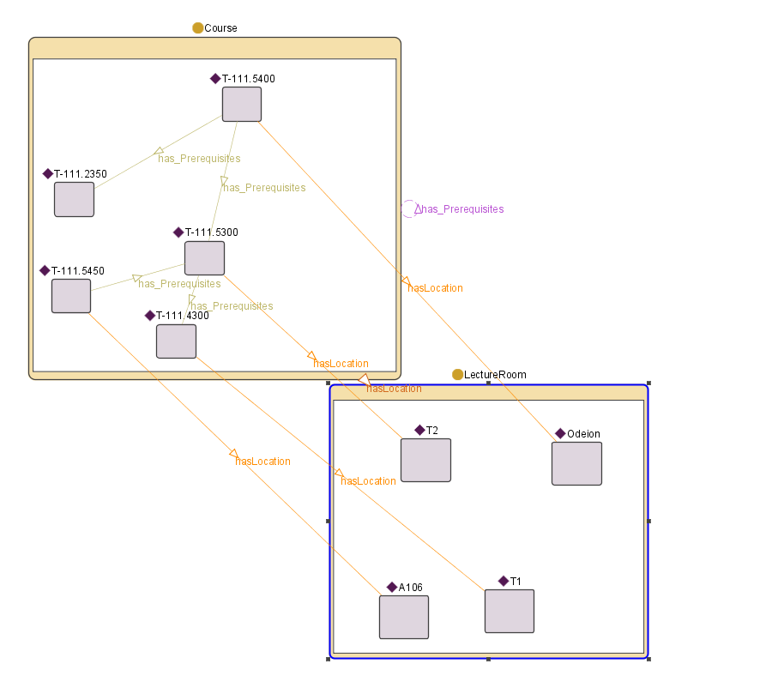Click the A106 lecture room node box
This screenshot has width=784, height=676.
click(x=403, y=618)
